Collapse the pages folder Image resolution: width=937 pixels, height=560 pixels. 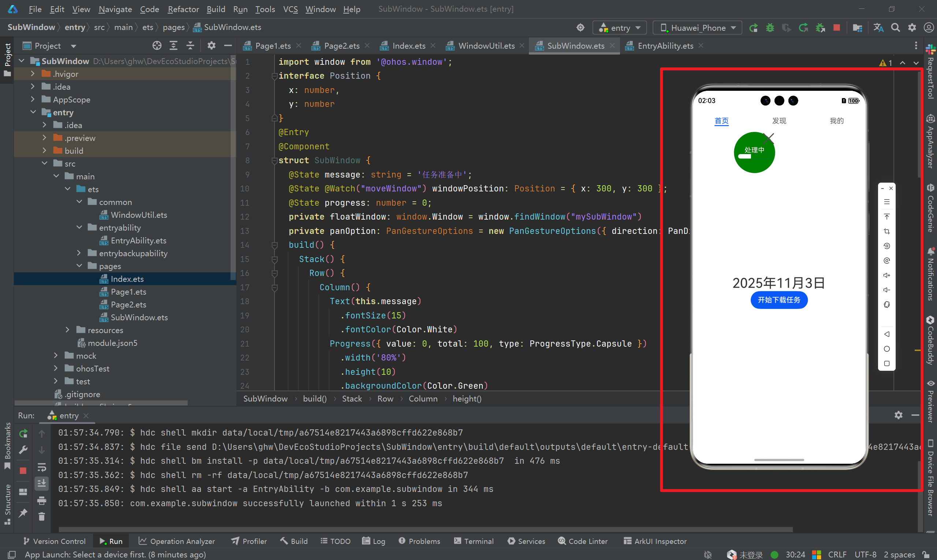[79, 266]
